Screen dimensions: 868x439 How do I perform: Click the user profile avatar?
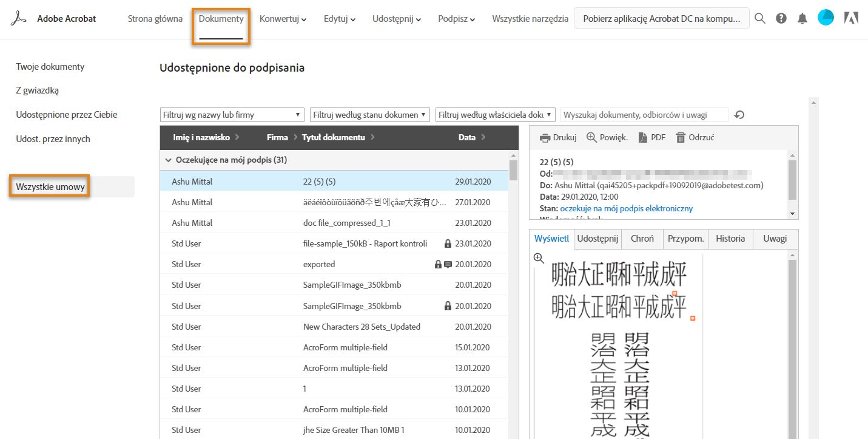pyautogui.click(x=826, y=18)
